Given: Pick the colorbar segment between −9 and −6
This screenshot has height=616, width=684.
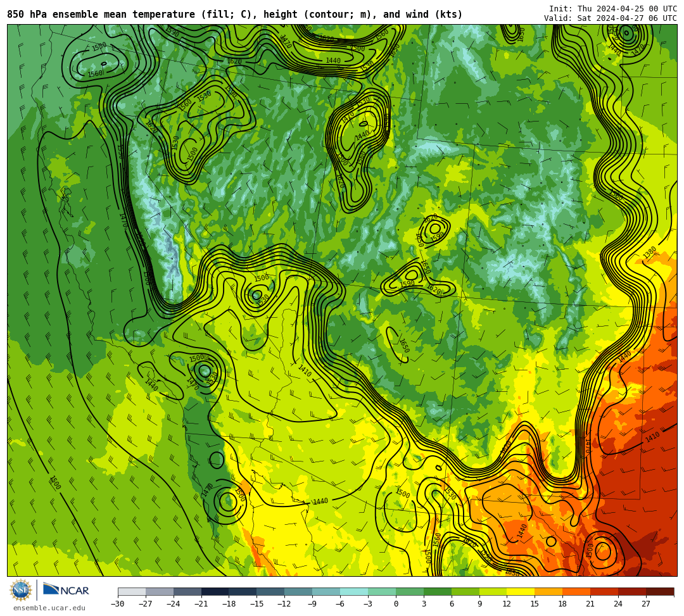Looking at the screenshot, I should pyautogui.click(x=326, y=591).
